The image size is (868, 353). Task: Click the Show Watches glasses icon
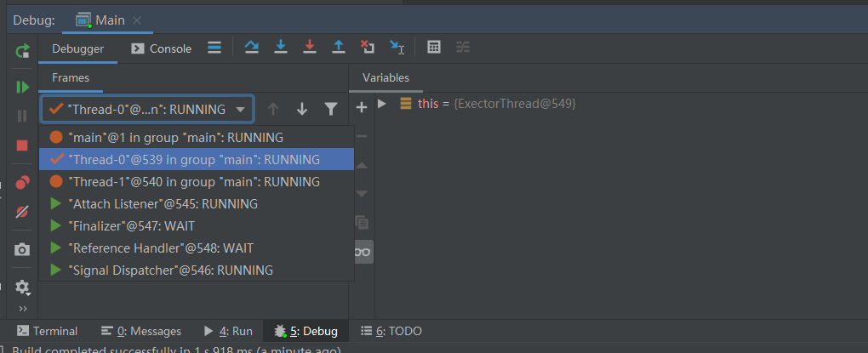[362, 253]
